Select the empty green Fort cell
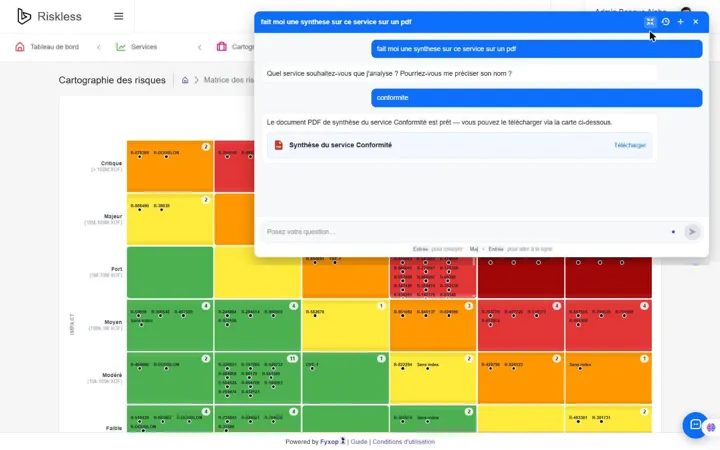Screen dimensions: 720x450 [170, 272]
